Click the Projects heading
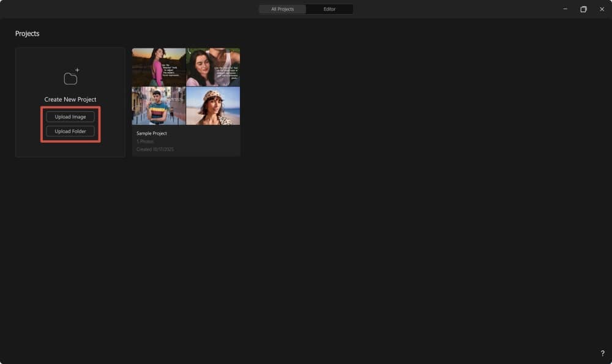Screen dimensions: 612x364 (27, 34)
